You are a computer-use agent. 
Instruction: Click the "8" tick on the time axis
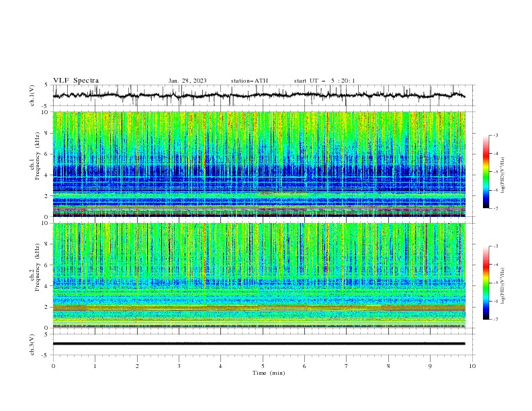click(388, 366)
